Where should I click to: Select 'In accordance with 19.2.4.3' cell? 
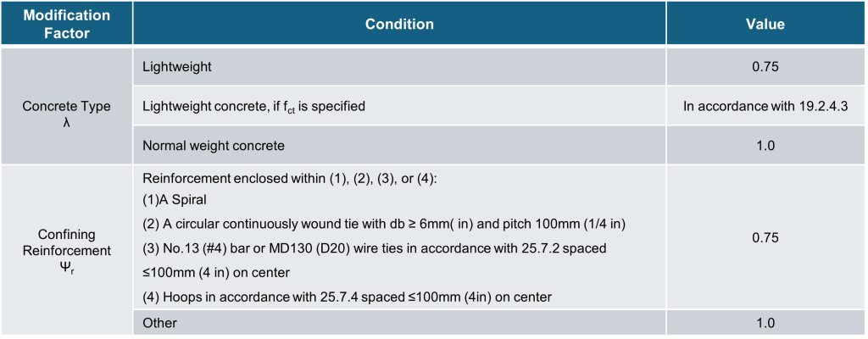[765, 106]
